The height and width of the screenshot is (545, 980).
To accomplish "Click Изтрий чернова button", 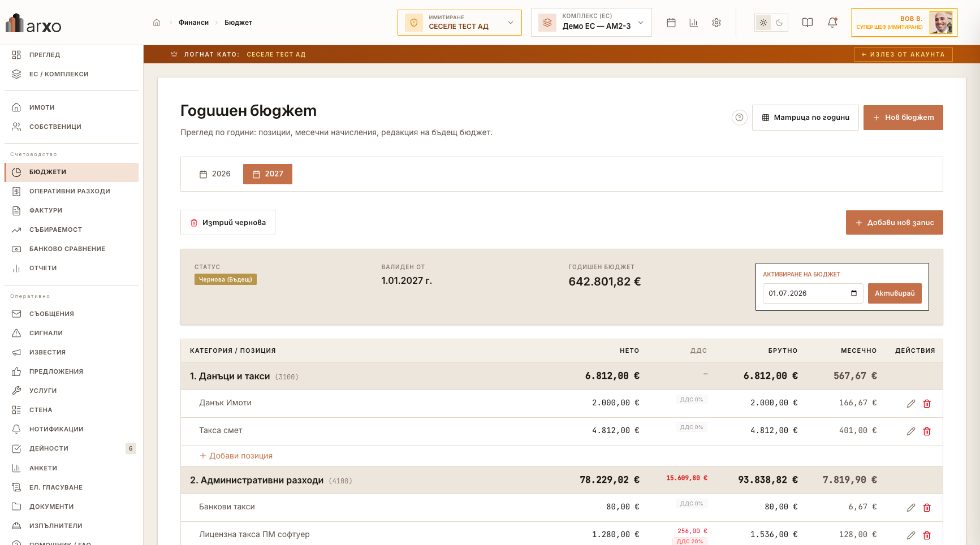I will tap(228, 223).
